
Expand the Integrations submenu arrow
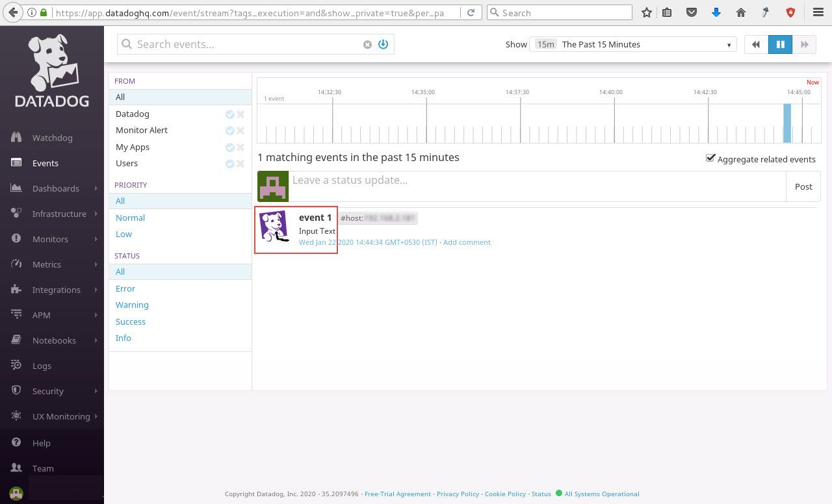(x=96, y=290)
